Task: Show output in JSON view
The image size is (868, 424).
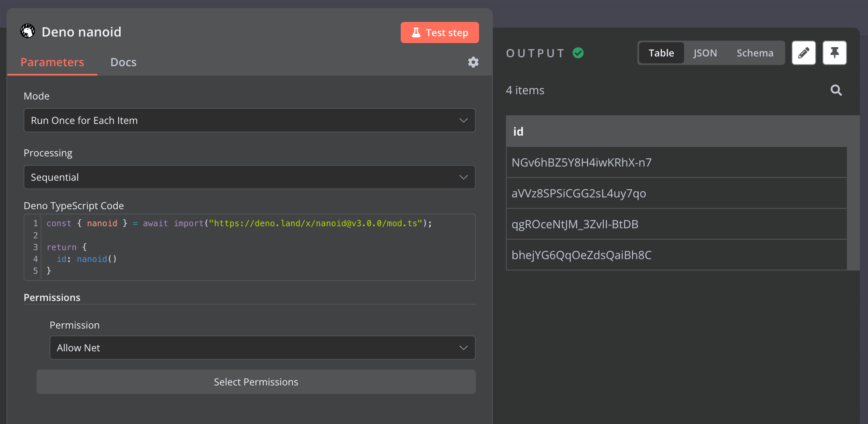Action: click(x=705, y=53)
